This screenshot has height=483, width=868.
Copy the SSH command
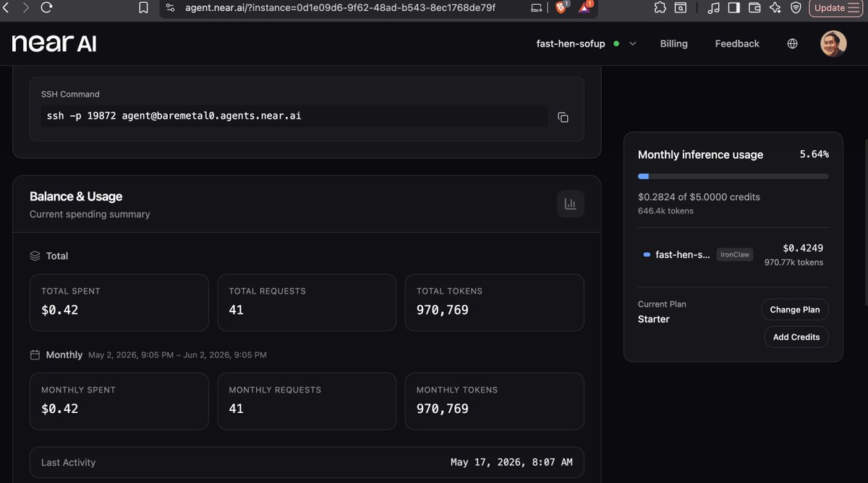tap(563, 116)
